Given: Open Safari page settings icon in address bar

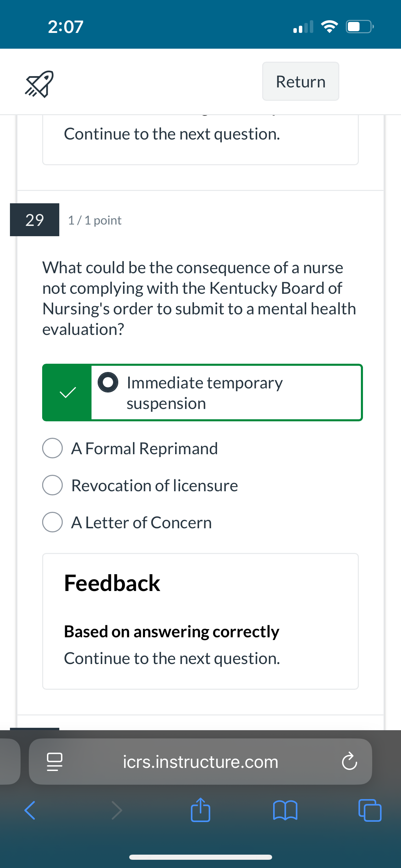Looking at the screenshot, I should point(54,762).
